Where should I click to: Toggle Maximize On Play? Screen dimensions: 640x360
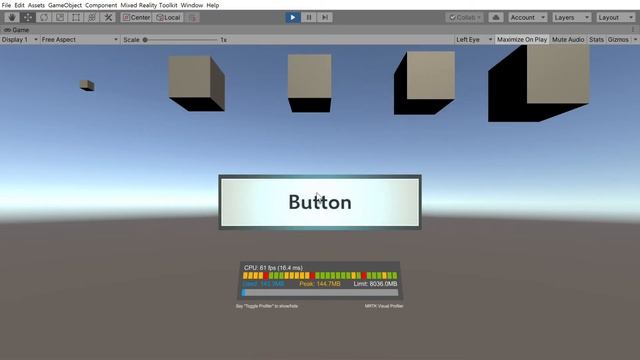pyautogui.click(x=522, y=40)
